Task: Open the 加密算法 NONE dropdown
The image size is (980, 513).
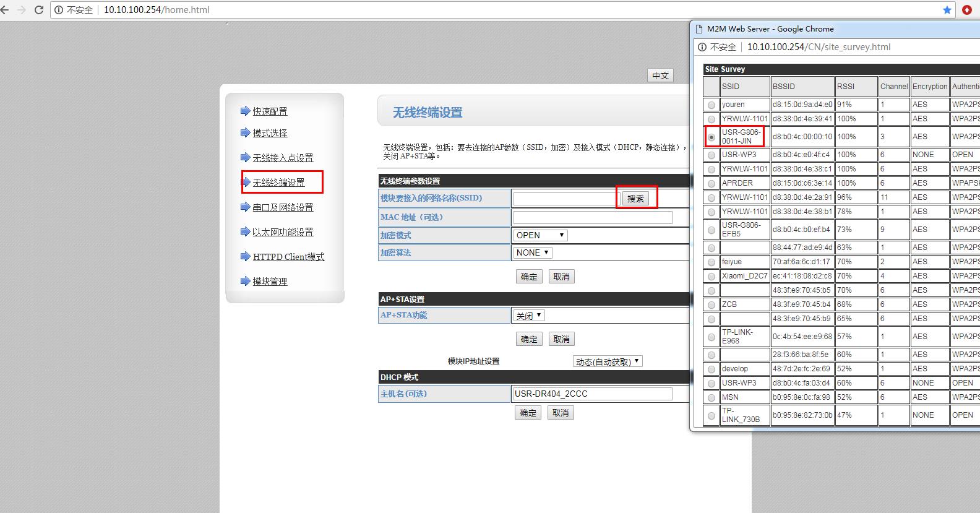Action: click(533, 252)
